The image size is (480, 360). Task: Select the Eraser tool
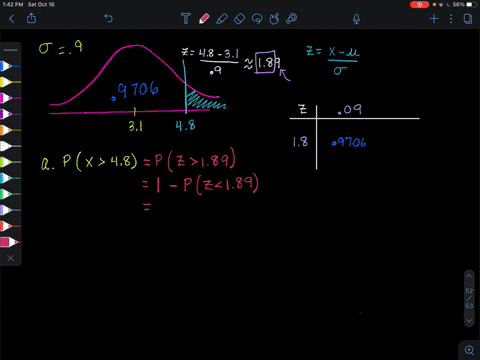tap(239, 19)
